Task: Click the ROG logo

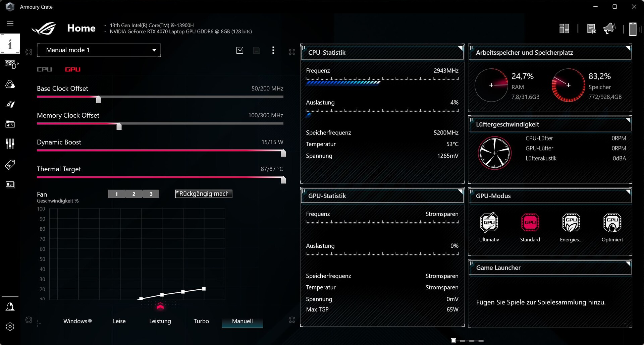Action: pos(44,28)
